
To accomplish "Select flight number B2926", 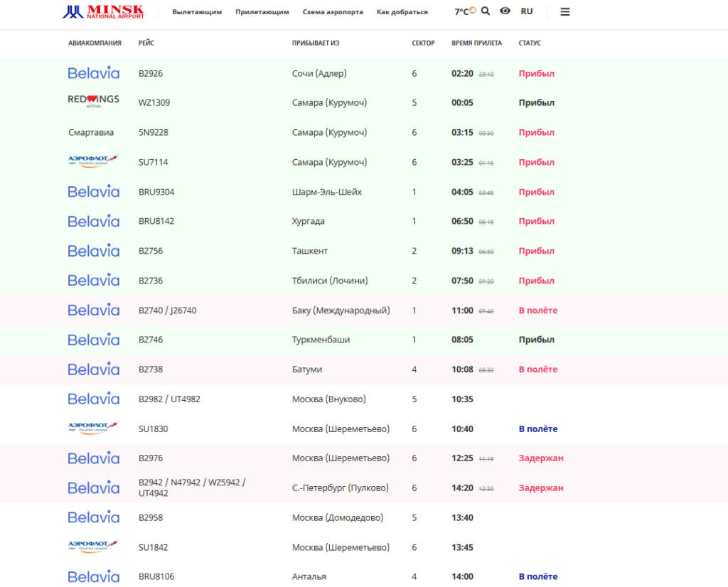I will click(x=151, y=73).
